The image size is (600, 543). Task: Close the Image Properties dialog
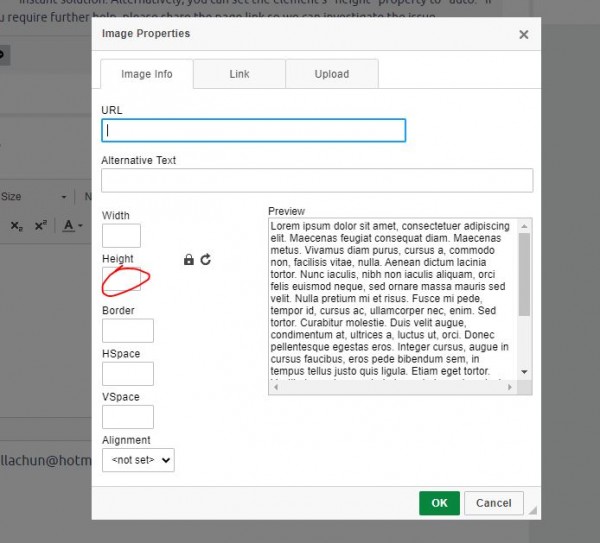click(x=523, y=34)
